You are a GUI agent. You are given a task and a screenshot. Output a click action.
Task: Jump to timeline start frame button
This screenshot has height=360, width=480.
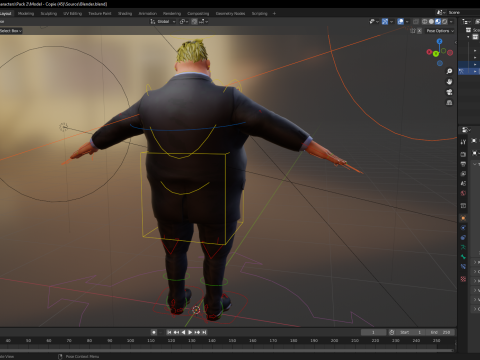click(x=169, y=332)
